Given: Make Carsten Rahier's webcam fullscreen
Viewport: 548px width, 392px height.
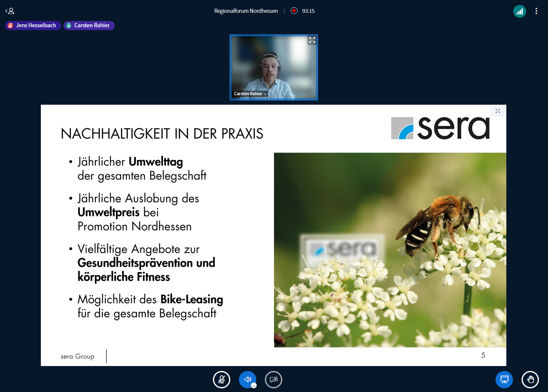Looking at the screenshot, I should [x=312, y=40].
